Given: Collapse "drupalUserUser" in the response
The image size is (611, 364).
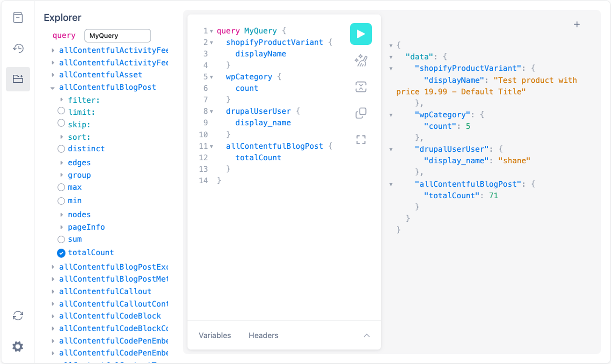Looking at the screenshot, I should click(391, 149).
